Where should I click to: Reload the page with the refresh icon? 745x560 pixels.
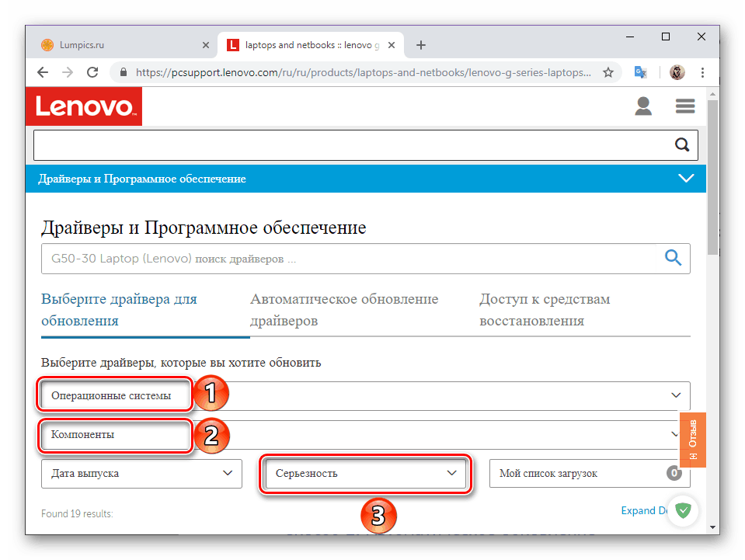92,72
